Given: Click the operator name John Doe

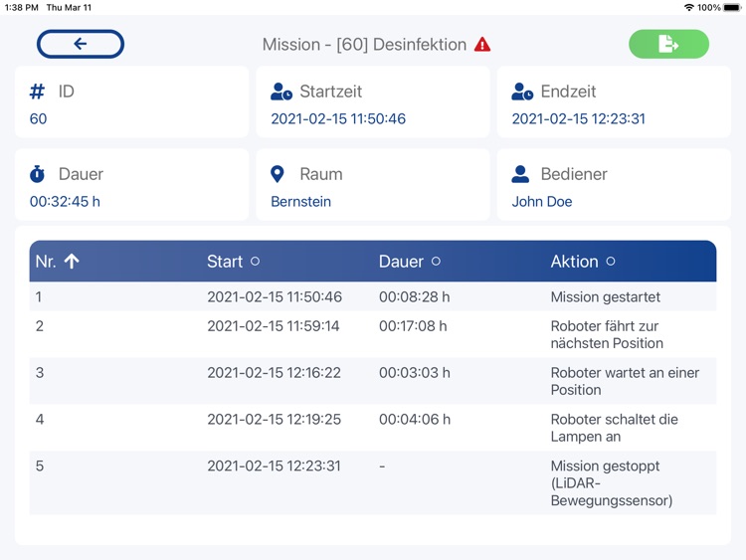Looking at the screenshot, I should [x=542, y=201].
